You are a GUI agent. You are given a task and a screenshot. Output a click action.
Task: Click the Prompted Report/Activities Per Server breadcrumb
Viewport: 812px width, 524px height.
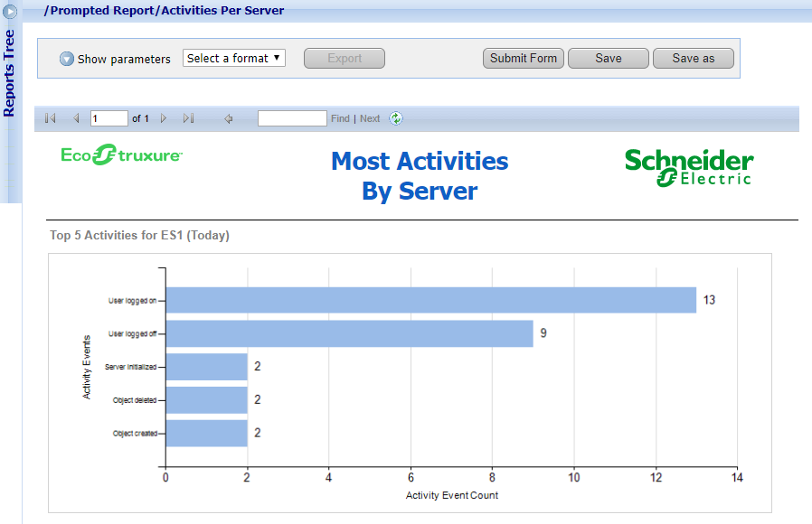[165, 10]
